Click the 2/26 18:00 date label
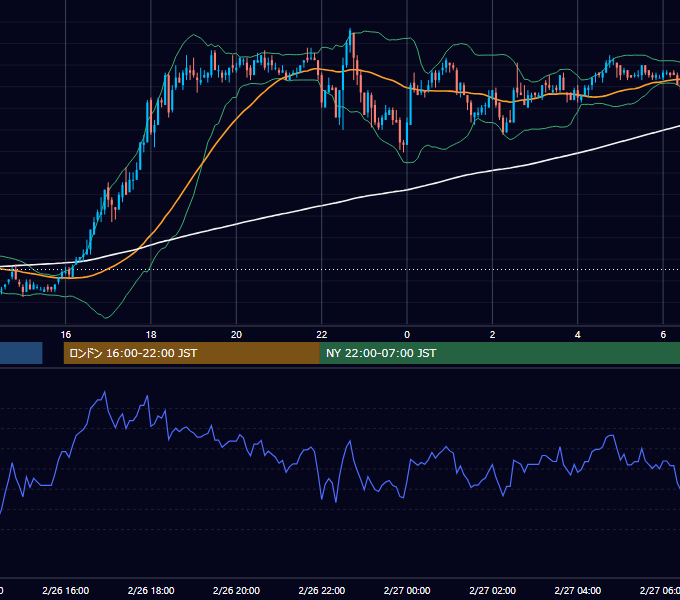The height and width of the screenshot is (600, 680). pyautogui.click(x=151, y=590)
